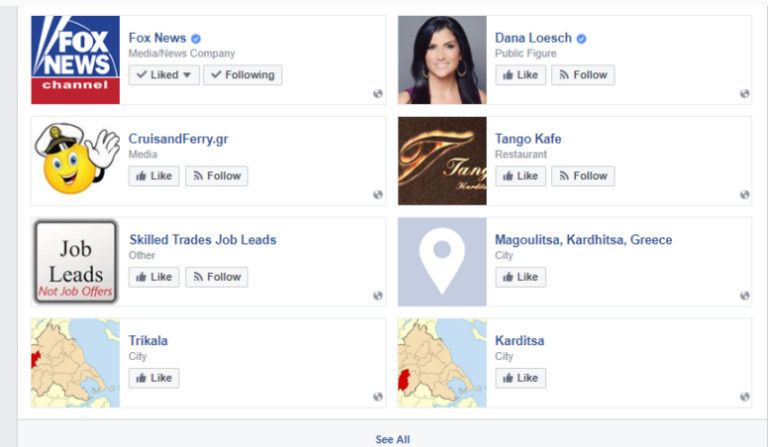Click the globe icon on Magoulitsa card
The height and width of the screenshot is (447, 768).
(x=744, y=295)
